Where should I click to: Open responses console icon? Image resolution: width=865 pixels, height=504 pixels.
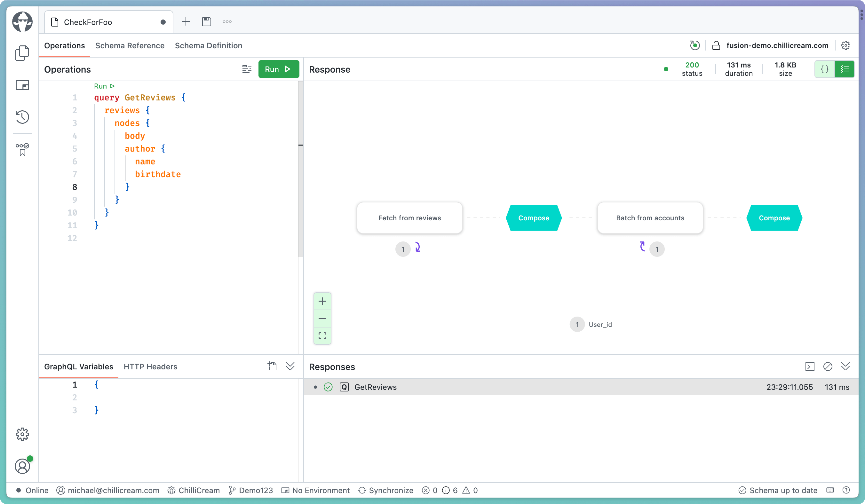pos(810,366)
